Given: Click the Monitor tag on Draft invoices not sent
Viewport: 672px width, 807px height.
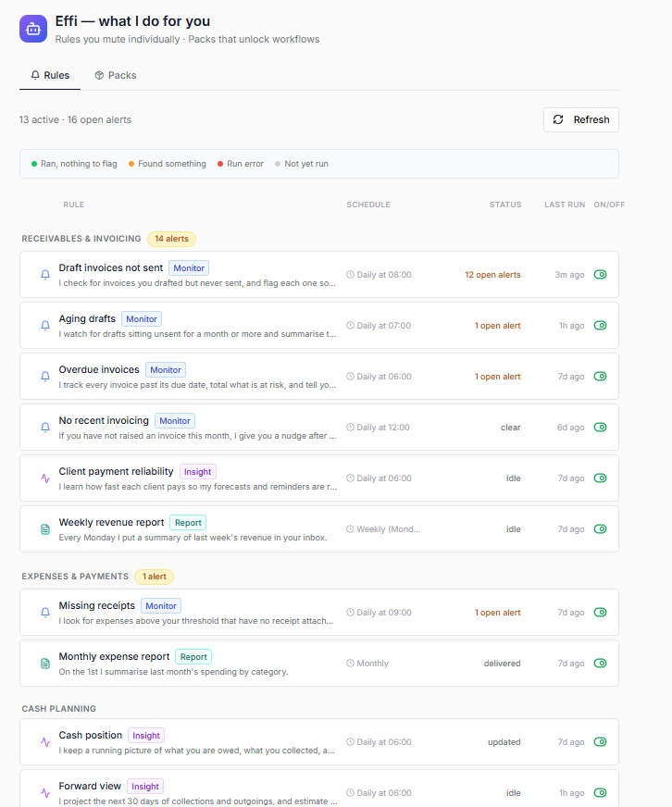Looking at the screenshot, I should tap(189, 268).
